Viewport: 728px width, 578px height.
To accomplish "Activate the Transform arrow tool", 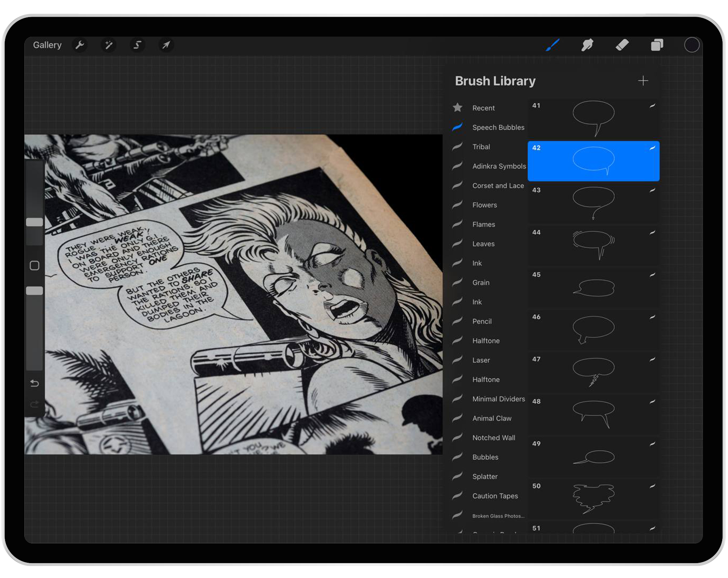I will pyautogui.click(x=166, y=45).
